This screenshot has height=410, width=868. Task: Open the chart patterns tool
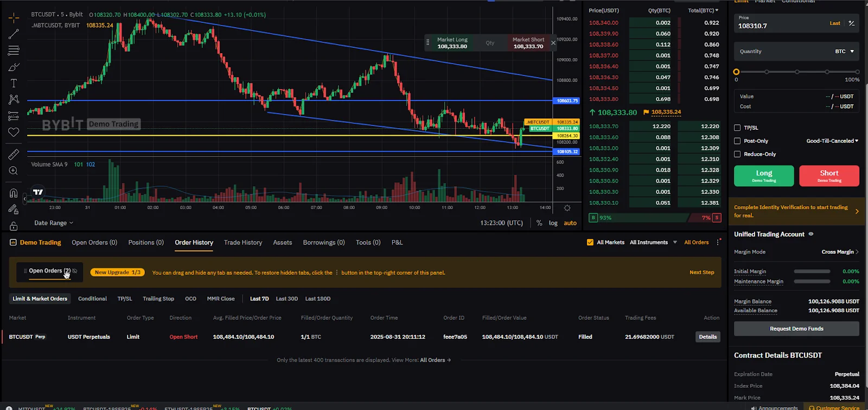pyautogui.click(x=14, y=99)
